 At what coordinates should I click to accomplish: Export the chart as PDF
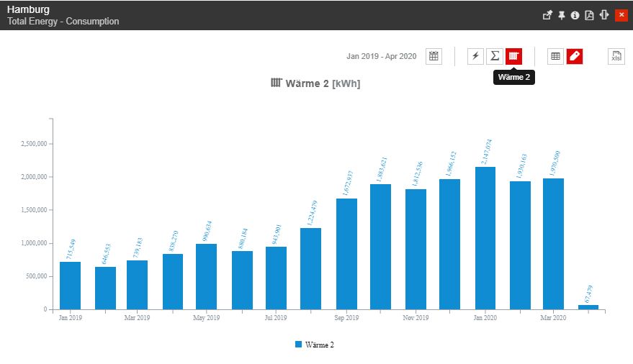pos(589,15)
